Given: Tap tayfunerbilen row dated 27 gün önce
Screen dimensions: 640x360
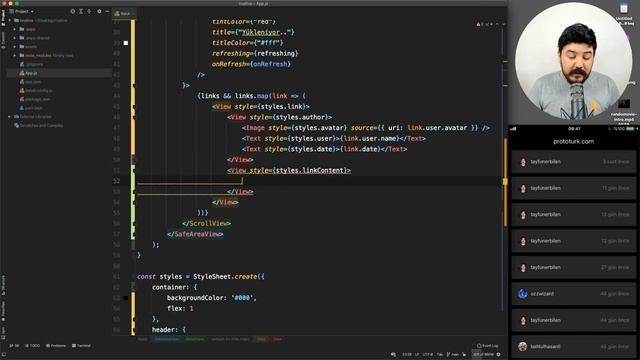Looking at the screenshot, I should pos(573,267).
